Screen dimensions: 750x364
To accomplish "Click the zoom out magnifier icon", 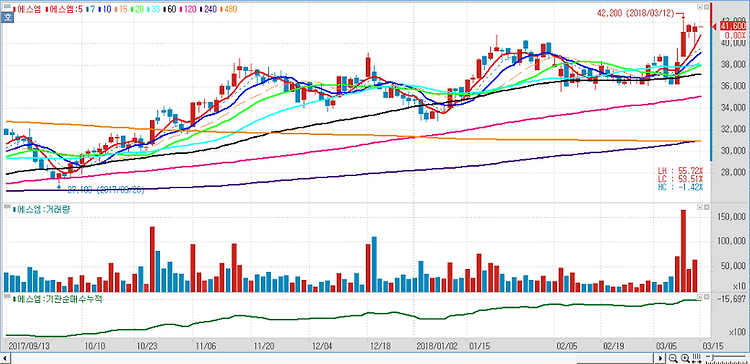I will pyautogui.click(x=673, y=358).
